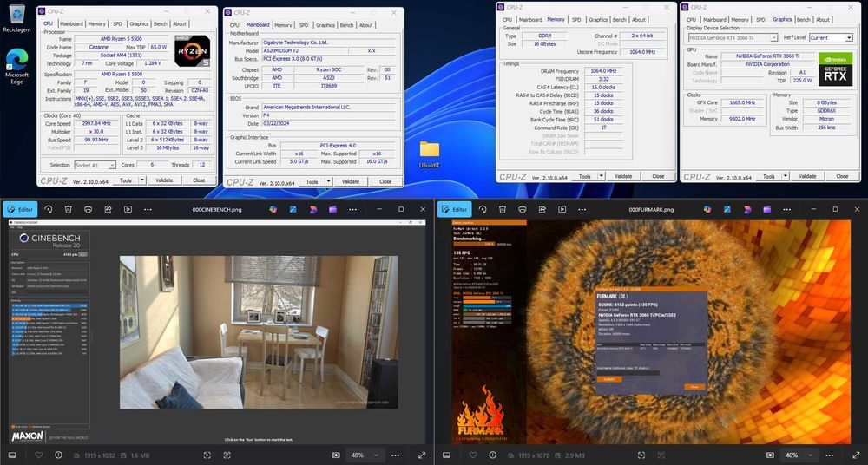Switch to SPD tab in the CPU-Z Mainboard window
Image resolution: width=868 pixels, height=465 pixels.
click(304, 25)
